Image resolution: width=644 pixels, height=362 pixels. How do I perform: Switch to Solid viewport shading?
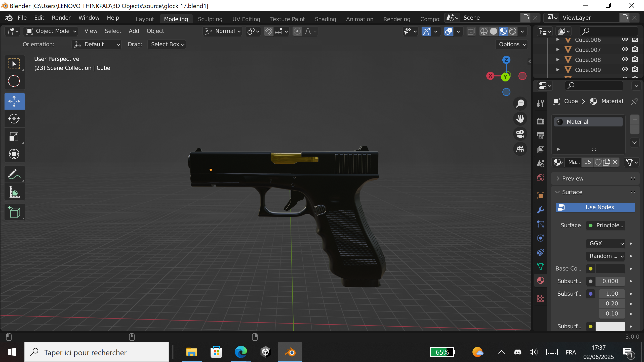(x=494, y=31)
